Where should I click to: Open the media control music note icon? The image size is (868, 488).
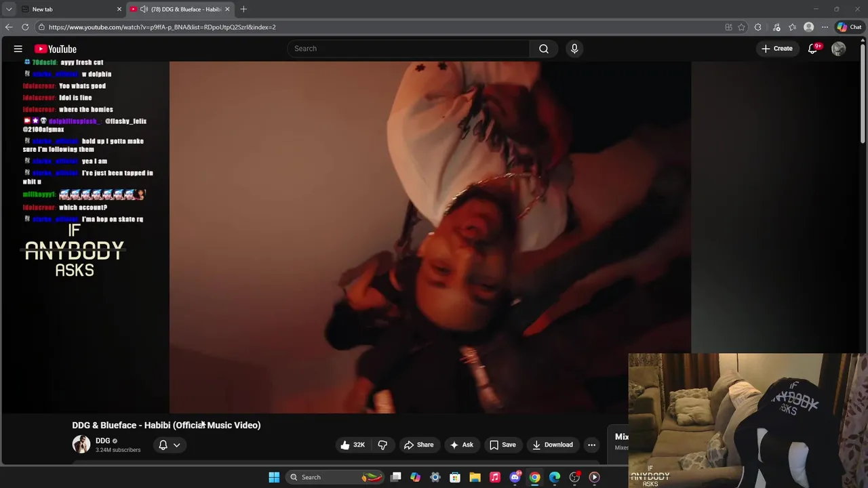tap(775, 27)
